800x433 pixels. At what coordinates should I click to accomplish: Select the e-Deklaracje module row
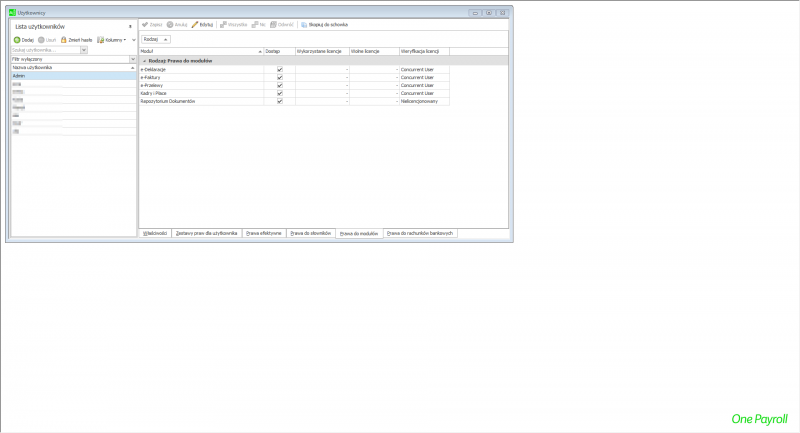(x=294, y=69)
